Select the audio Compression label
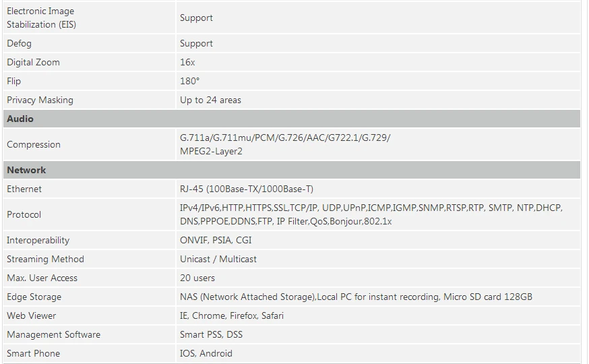 tap(34, 144)
